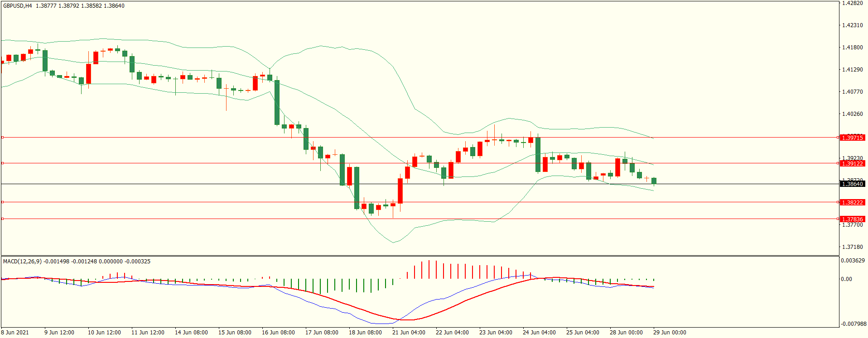Viewport: 868px width, 338px height.
Task: Select left anchor handle of 1.37836 line
Action: 2,219
